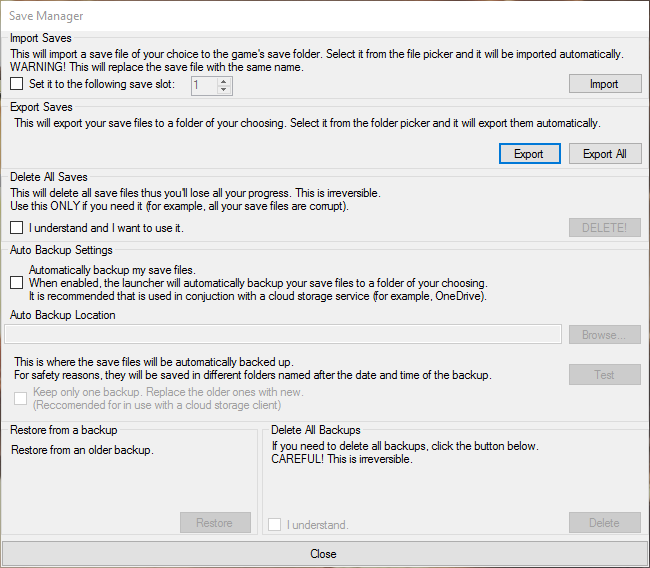Click the Test backup button

click(605, 375)
